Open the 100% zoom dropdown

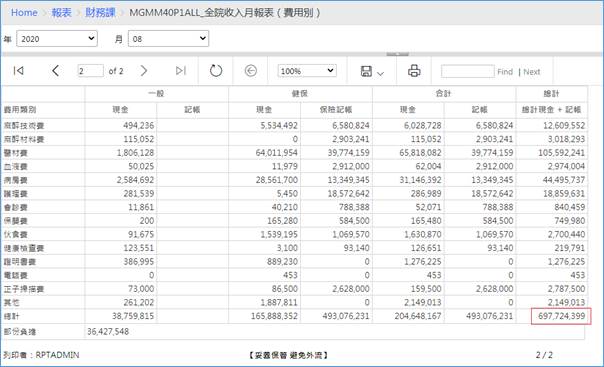click(x=307, y=71)
